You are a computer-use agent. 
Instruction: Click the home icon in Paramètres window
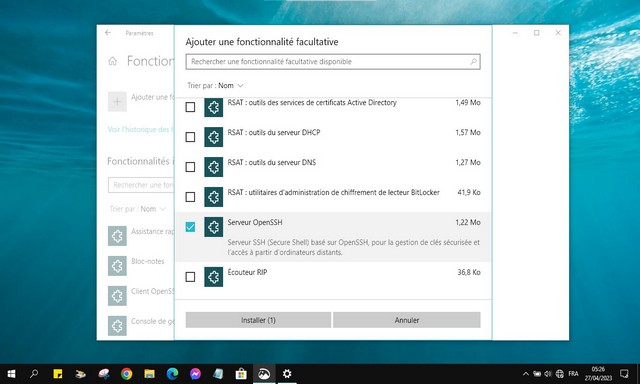pos(113,61)
